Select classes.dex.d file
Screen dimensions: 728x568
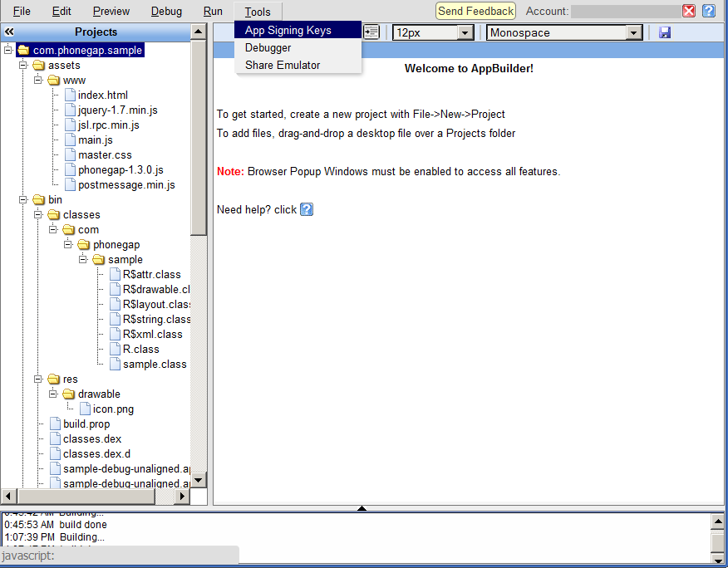(96, 454)
